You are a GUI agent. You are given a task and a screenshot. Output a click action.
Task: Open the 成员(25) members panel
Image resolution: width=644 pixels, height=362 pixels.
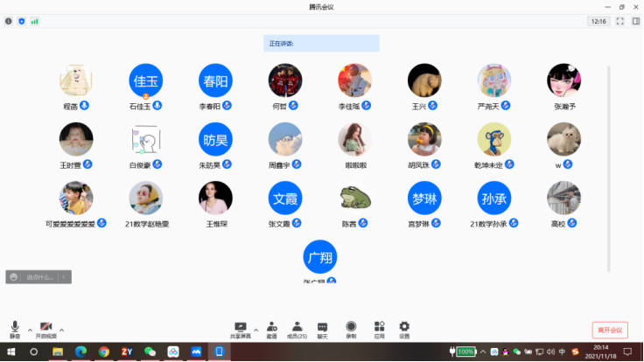(297, 328)
